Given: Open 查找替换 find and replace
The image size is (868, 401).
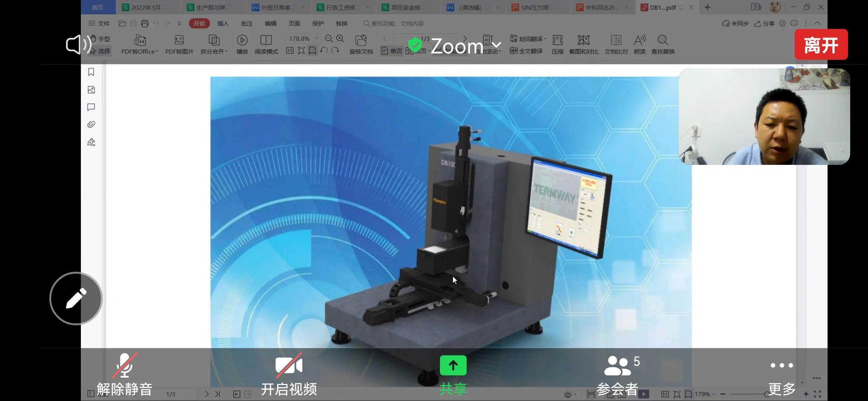Looking at the screenshot, I should coord(663,45).
